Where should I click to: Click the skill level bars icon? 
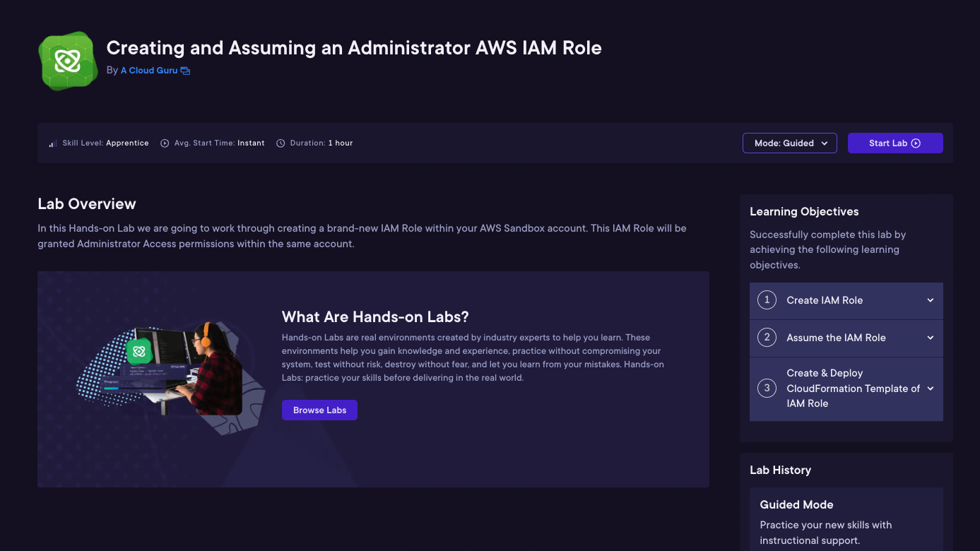(x=53, y=143)
